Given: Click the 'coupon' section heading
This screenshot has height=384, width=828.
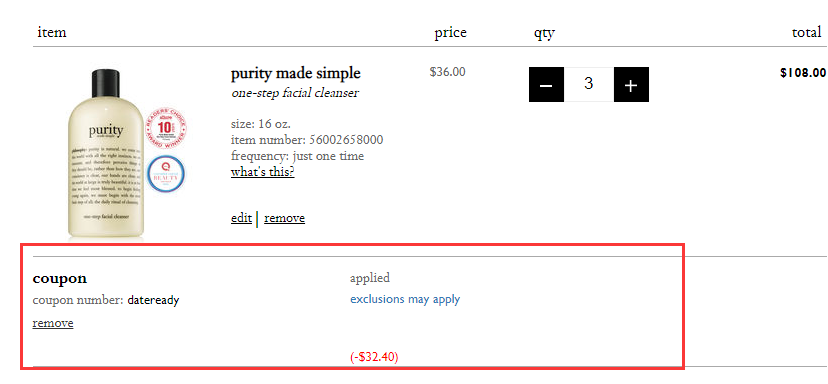Looking at the screenshot, I should [60, 279].
